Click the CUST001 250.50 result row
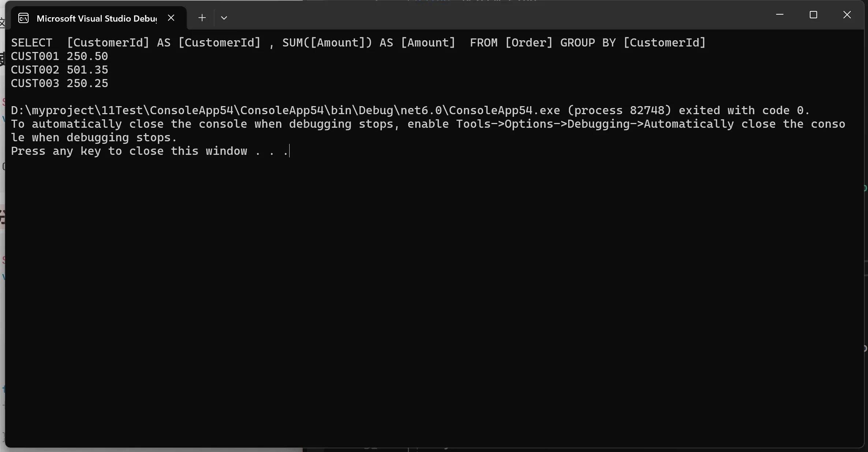Screen dimensions: 868x452 coord(60,56)
